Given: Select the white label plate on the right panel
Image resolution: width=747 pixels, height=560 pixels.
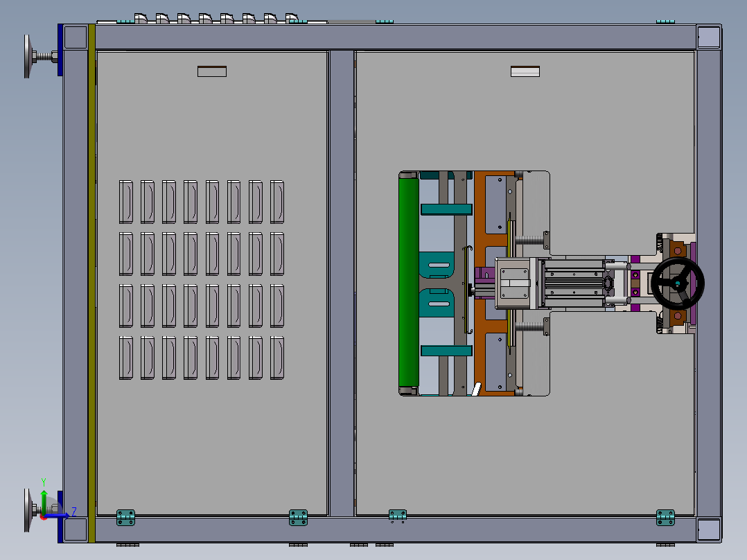Looking at the screenshot, I should [525, 71].
